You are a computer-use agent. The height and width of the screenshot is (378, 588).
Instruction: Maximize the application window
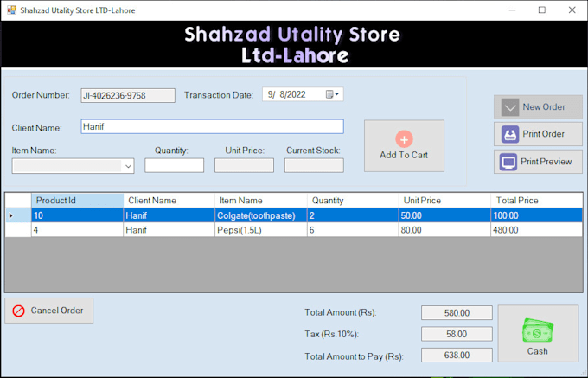point(542,10)
